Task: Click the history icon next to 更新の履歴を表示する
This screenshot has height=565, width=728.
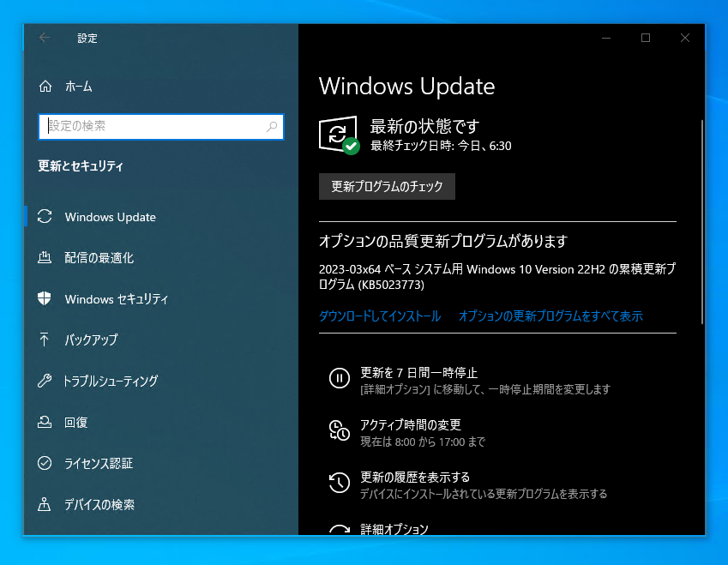Action: click(339, 483)
